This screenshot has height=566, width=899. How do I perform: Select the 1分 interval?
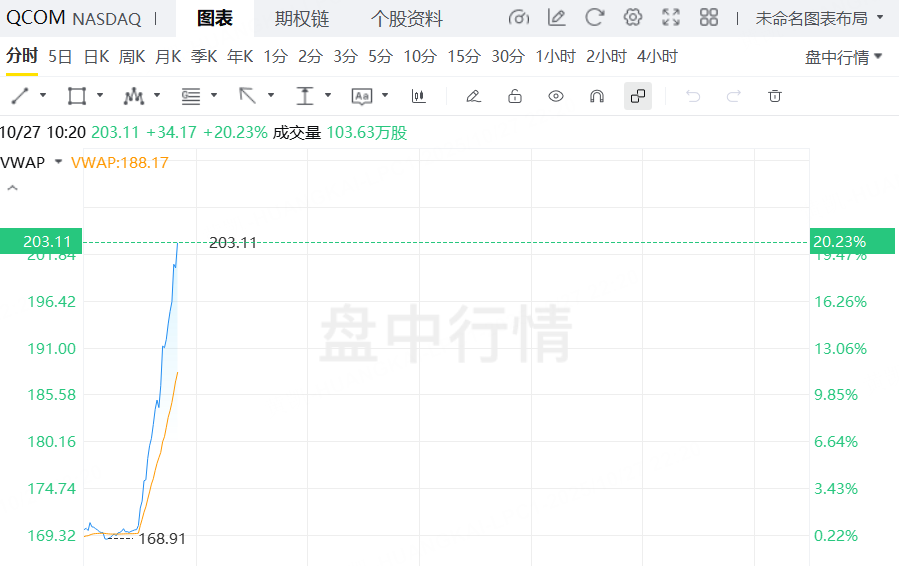point(275,57)
